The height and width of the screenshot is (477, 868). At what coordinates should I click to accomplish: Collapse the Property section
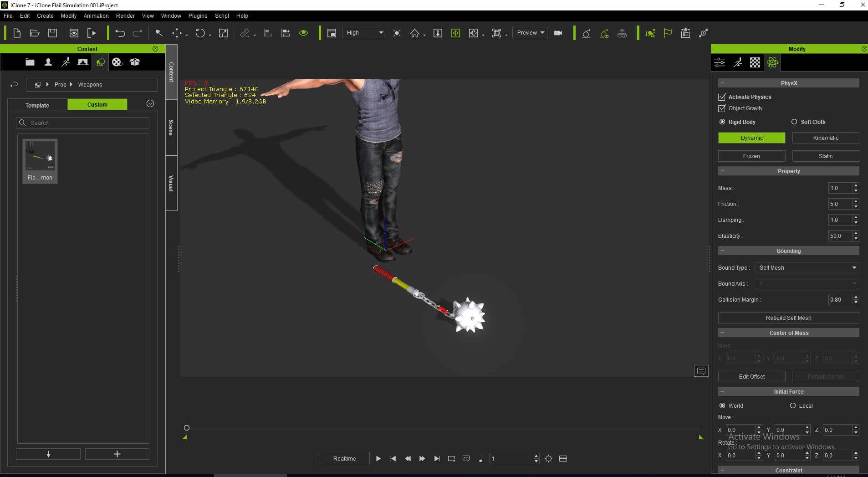coord(722,171)
